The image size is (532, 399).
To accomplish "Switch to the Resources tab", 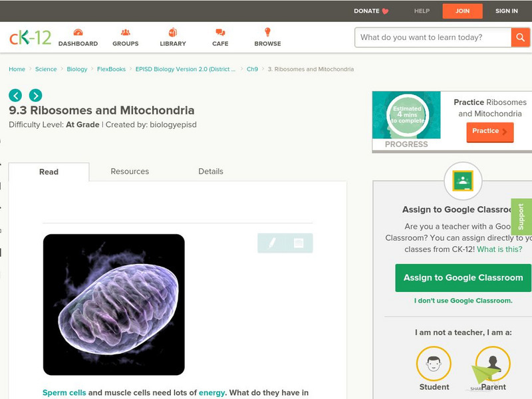I will (x=130, y=172).
